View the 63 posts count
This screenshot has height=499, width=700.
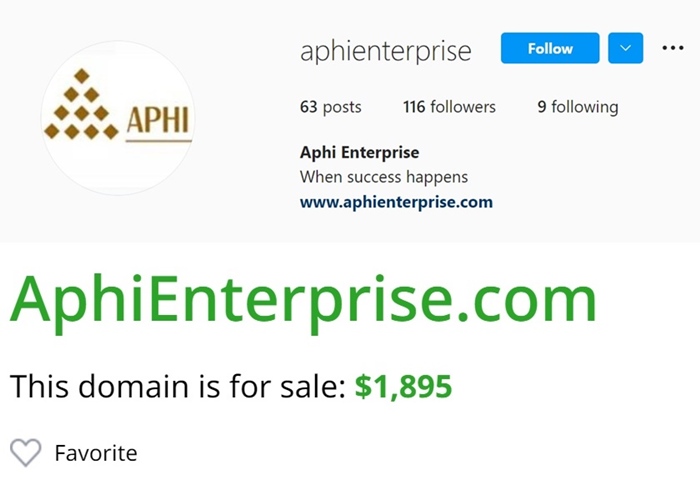coord(330,107)
